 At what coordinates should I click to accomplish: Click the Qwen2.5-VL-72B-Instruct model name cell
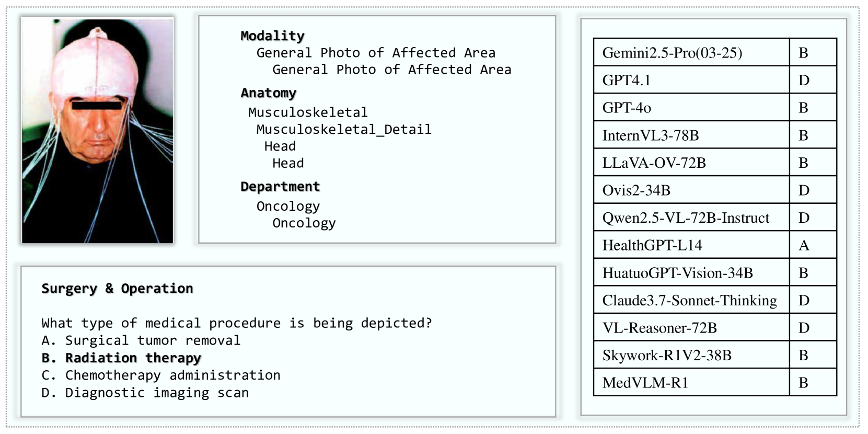pyautogui.click(x=686, y=218)
